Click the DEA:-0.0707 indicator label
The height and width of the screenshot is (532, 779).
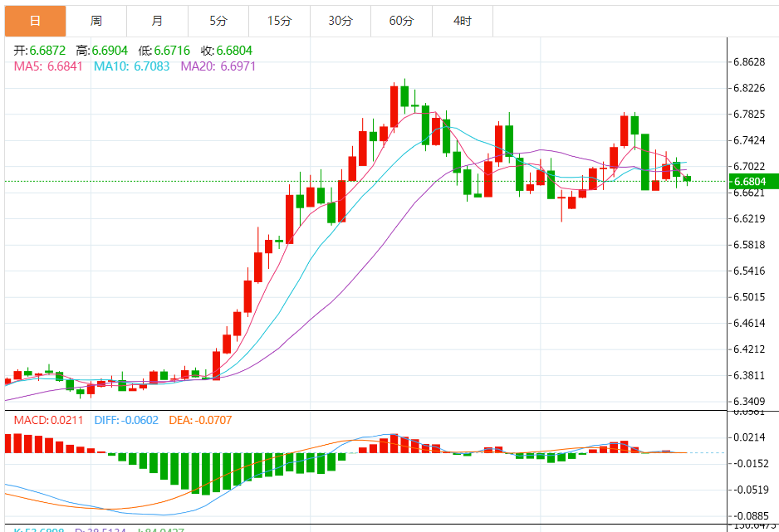200,420
